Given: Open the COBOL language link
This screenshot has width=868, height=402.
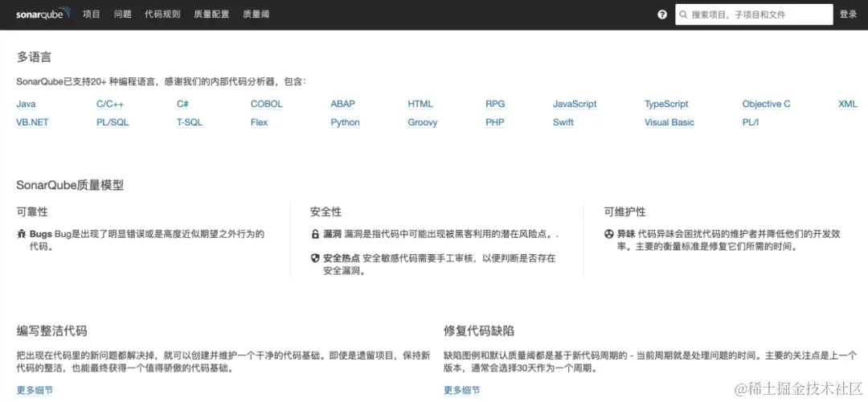Looking at the screenshot, I should (x=266, y=104).
